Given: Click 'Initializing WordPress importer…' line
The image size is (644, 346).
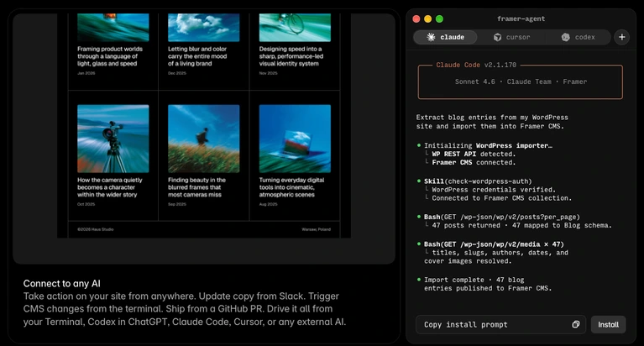Looking at the screenshot, I should pyautogui.click(x=488, y=145).
